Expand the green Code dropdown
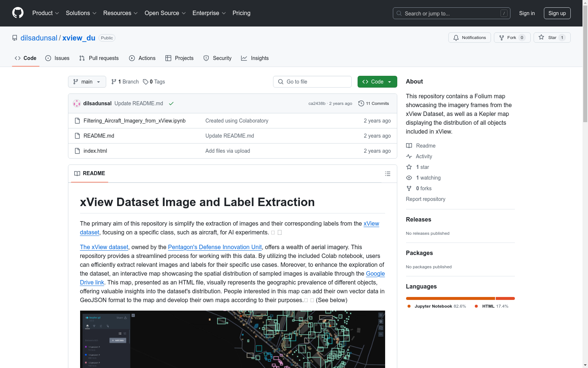Screen dimensions: 588x368 point(377,82)
